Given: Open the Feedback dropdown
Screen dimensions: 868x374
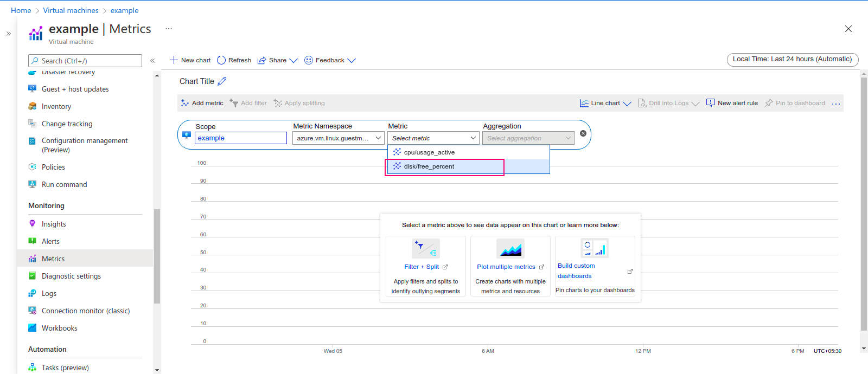Looking at the screenshot, I should click(x=330, y=60).
